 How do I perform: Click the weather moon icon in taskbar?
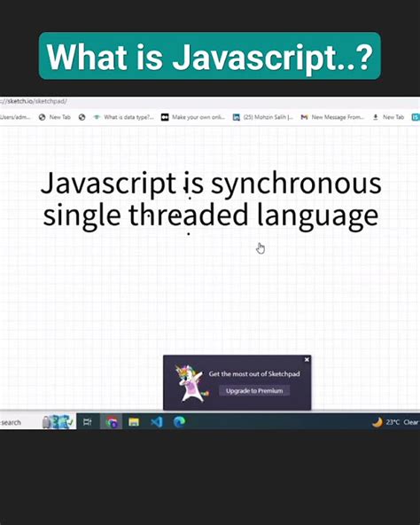(x=377, y=422)
